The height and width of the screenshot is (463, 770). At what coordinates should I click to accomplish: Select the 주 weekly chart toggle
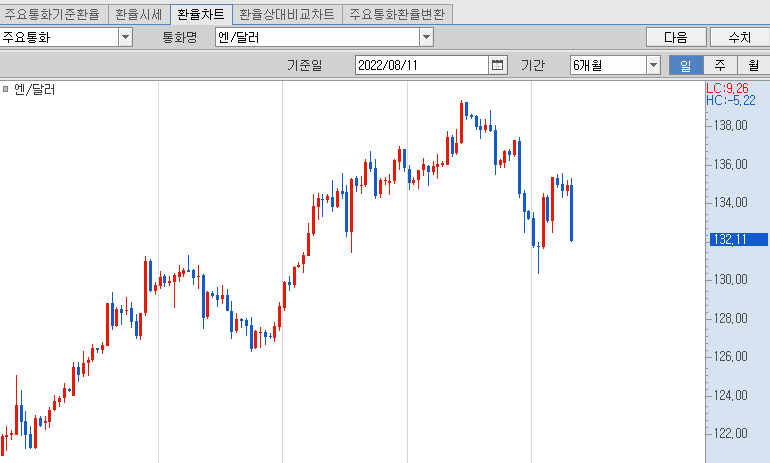coord(720,65)
